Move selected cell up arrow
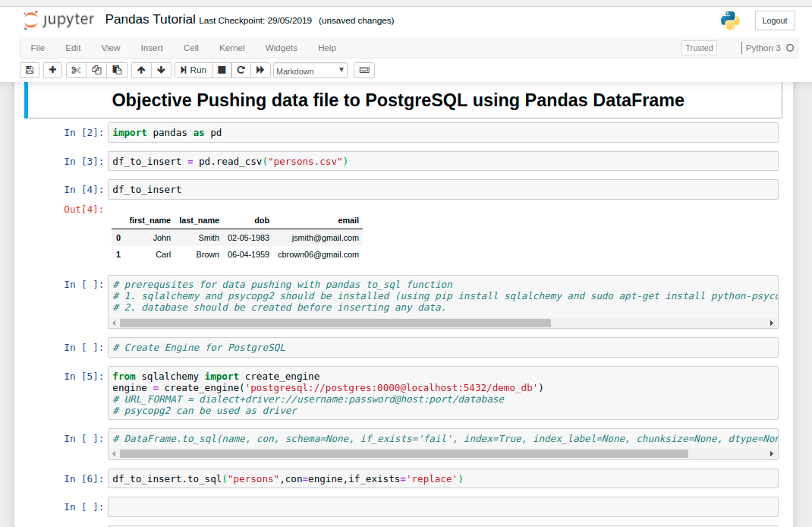Image resolution: width=812 pixels, height=527 pixels. 141,70
